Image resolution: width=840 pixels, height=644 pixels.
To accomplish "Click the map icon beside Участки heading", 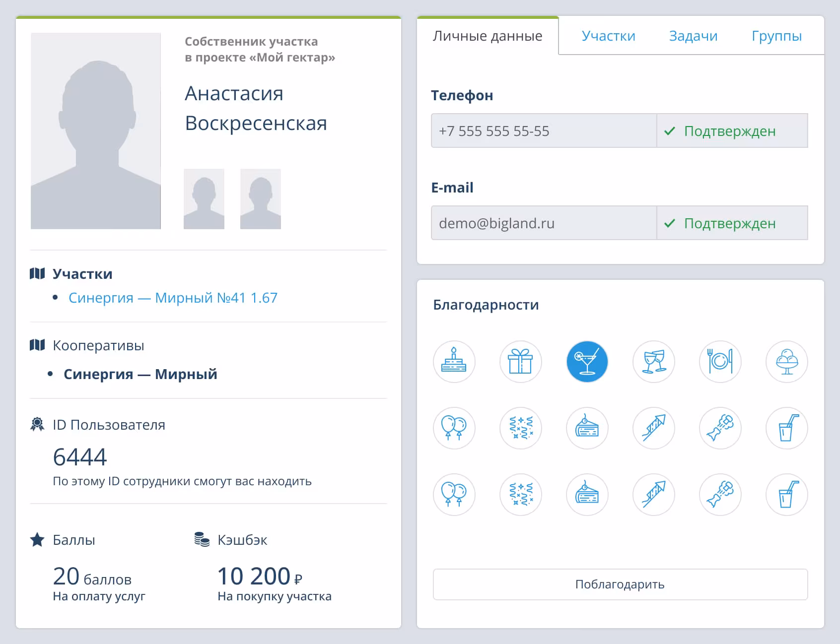I will 37,273.
